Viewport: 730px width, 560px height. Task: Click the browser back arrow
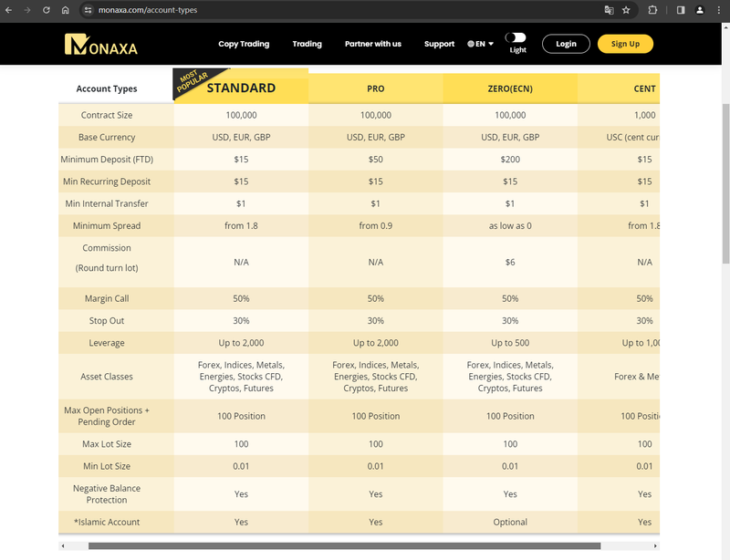[x=8, y=10]
